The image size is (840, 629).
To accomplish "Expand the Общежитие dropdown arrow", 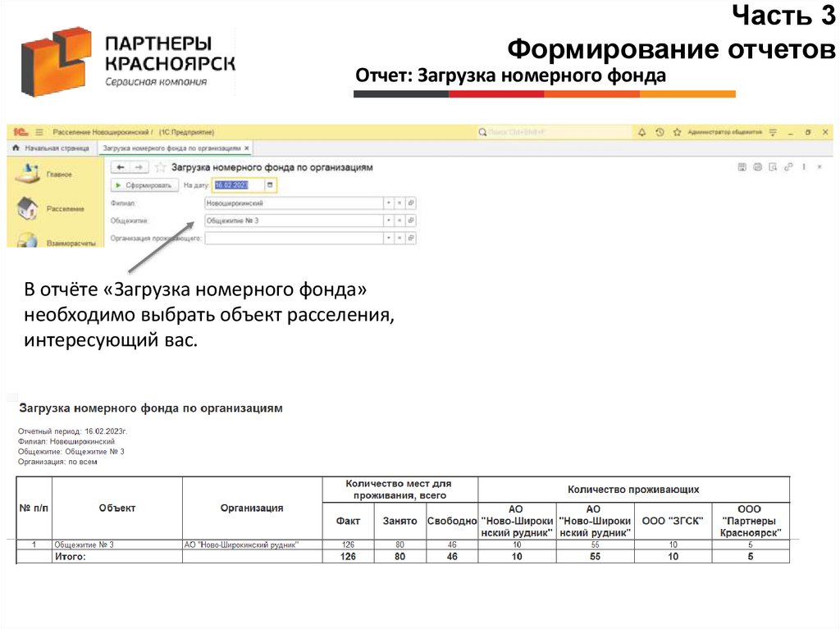I will click(389, 221).
